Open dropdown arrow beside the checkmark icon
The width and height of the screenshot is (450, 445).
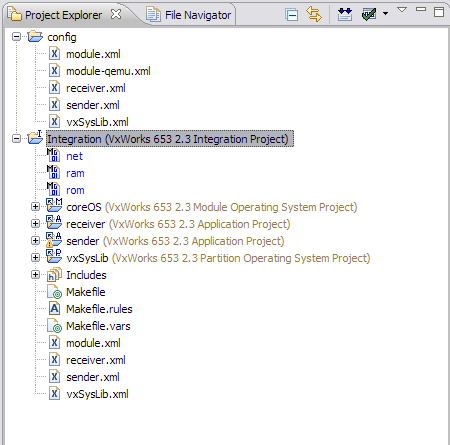point(385,14)
